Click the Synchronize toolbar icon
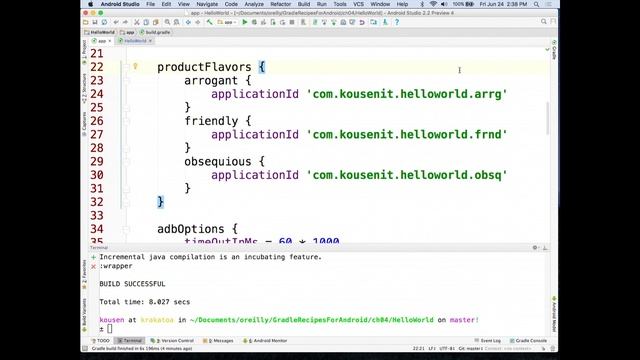The width and height of the screenshot is (640, 360). [104, 22]
